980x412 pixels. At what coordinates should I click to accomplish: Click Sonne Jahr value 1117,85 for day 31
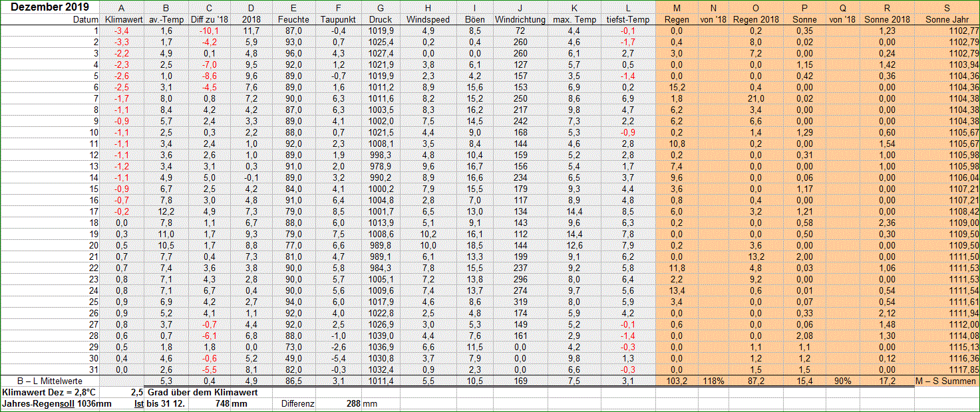[x=964, y=369]
